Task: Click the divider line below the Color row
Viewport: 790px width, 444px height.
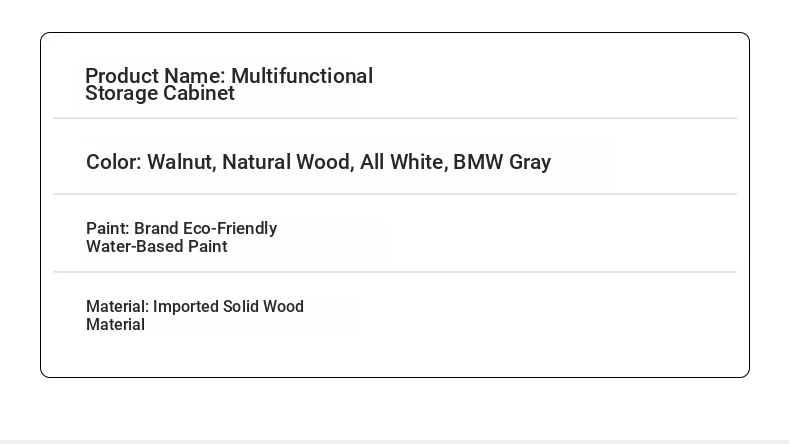Action: click(x=395, y=194)
